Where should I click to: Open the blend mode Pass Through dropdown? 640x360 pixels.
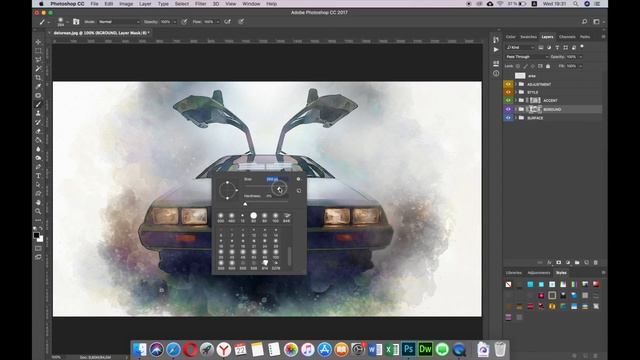coord(527,57)
